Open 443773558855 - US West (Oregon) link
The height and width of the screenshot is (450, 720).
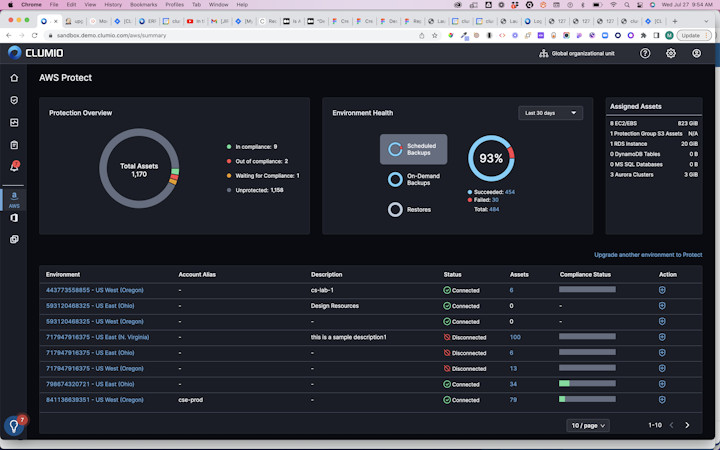pyautogui.click(x=95, y=290)
